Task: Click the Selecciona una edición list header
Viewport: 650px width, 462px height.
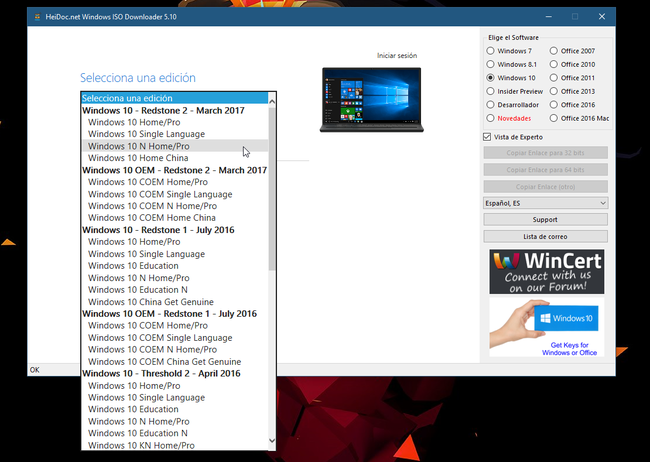Action: [x=174, y=98]
